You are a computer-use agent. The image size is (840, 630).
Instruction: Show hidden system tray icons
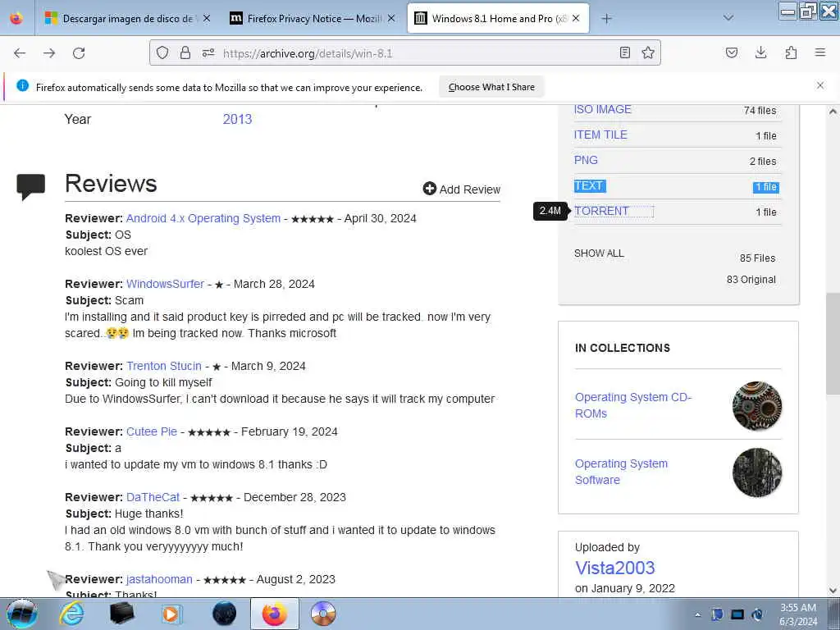pos(697,615)
